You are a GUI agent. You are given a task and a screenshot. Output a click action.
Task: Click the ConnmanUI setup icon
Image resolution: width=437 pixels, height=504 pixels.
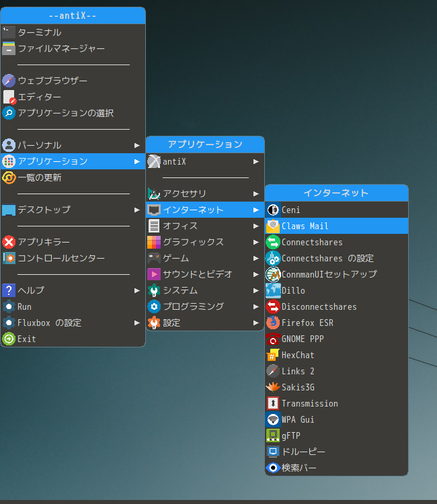pos(273,274)
